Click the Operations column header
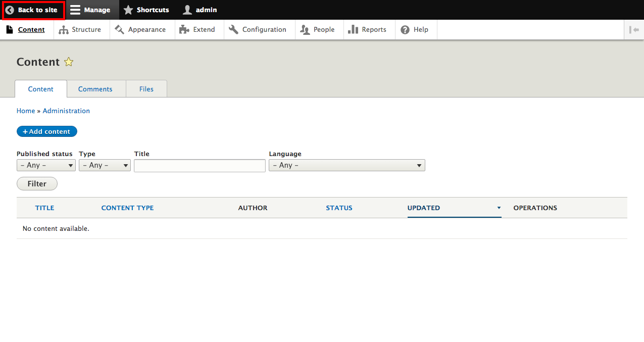The width and height of the screenshot is (644, 342). pyautogui.click(x=535, y=208)
